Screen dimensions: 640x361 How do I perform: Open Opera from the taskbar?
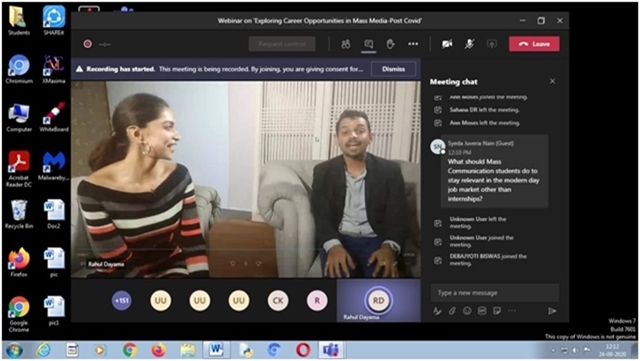[x=303, y=350]
